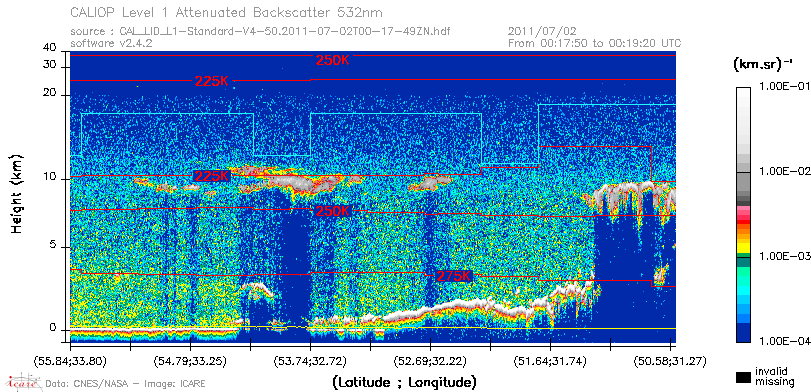Click the white top of the color scale
Viewport: 811px width, 392px height.
click(x=743, y=93)
